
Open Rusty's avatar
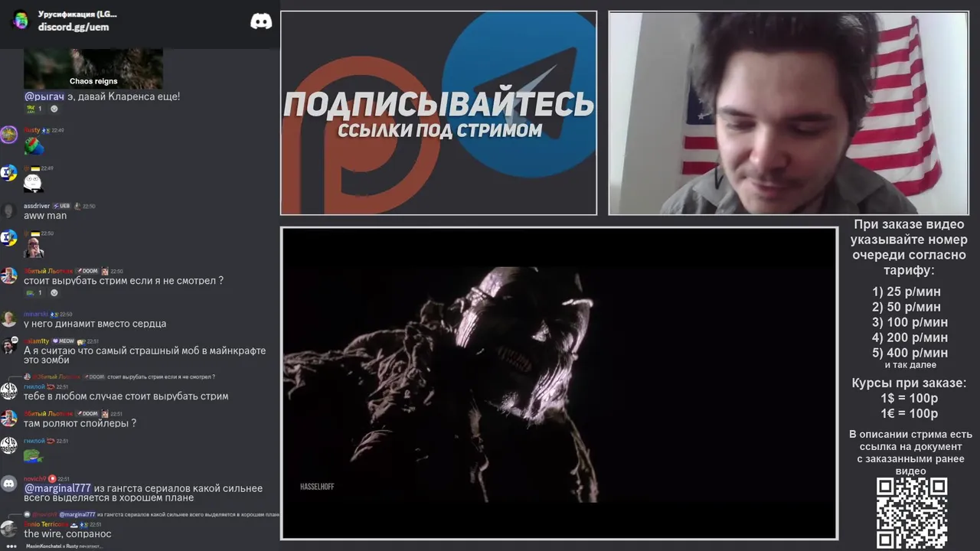[8, 135]
